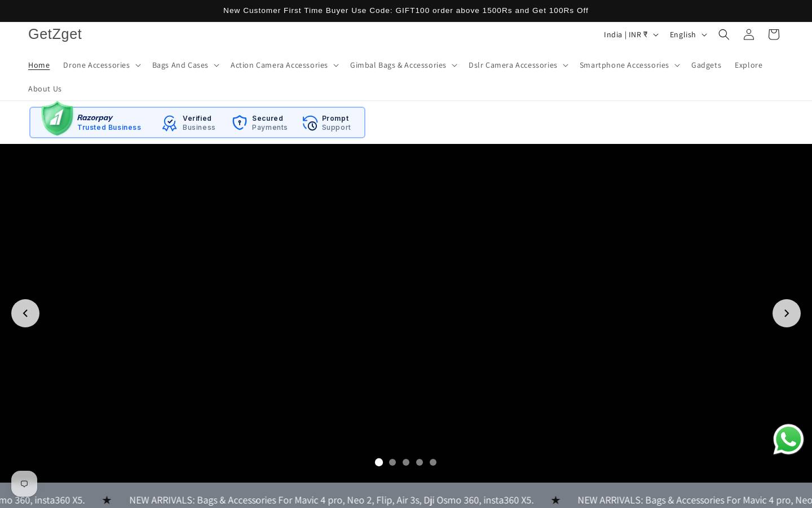The width and height of the screenshot is (812, 508).
Task: Open the Gadgets menu item
Action: (x=706, y=65)
